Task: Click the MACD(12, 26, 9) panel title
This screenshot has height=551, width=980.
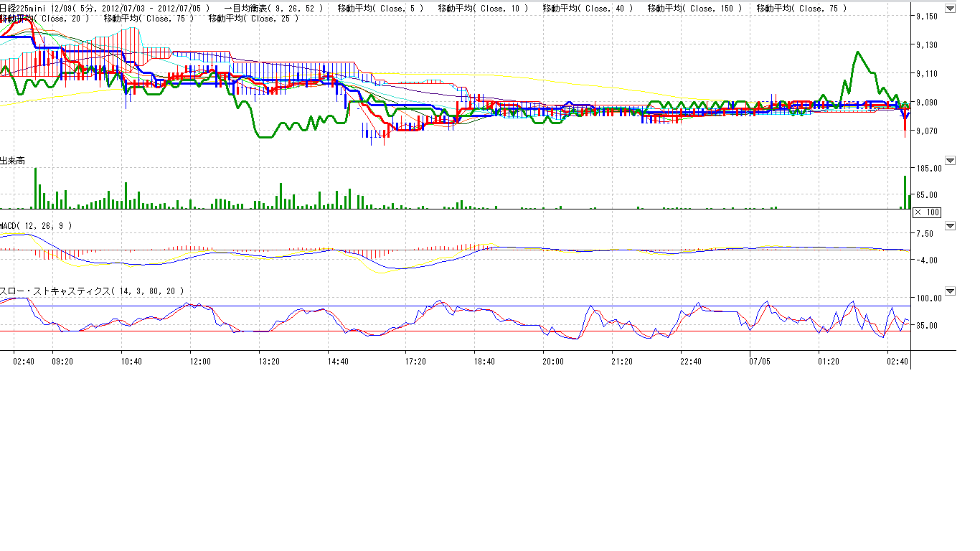Action: point(36,226)
